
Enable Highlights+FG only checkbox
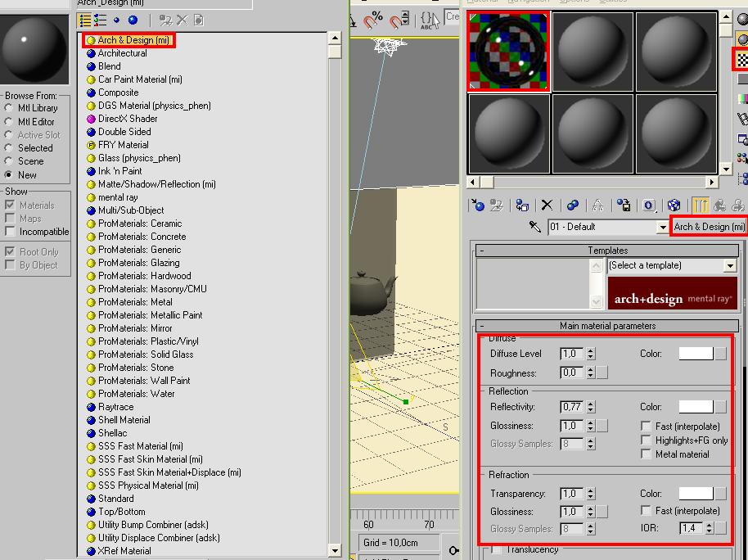[x=646, y=440]
